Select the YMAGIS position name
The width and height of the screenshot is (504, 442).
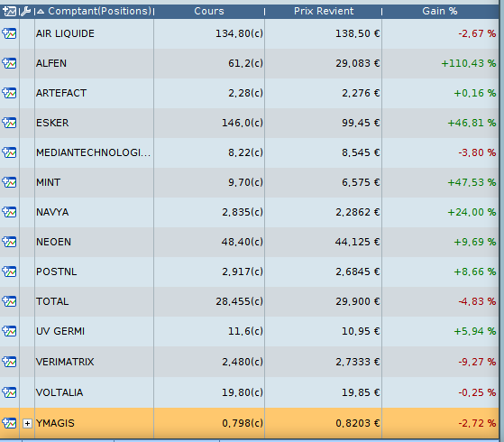pyautogui.click(x=55, y=423)
